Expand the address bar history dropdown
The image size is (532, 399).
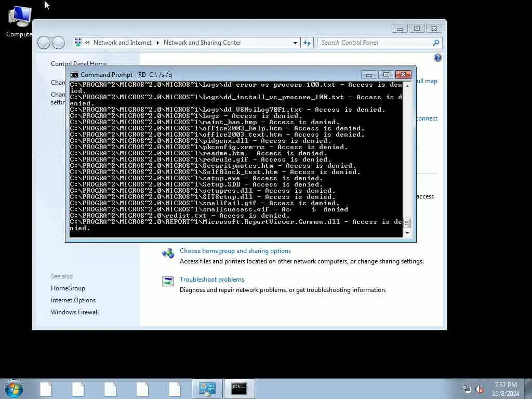pyautogui.click(x=295, y=43)
